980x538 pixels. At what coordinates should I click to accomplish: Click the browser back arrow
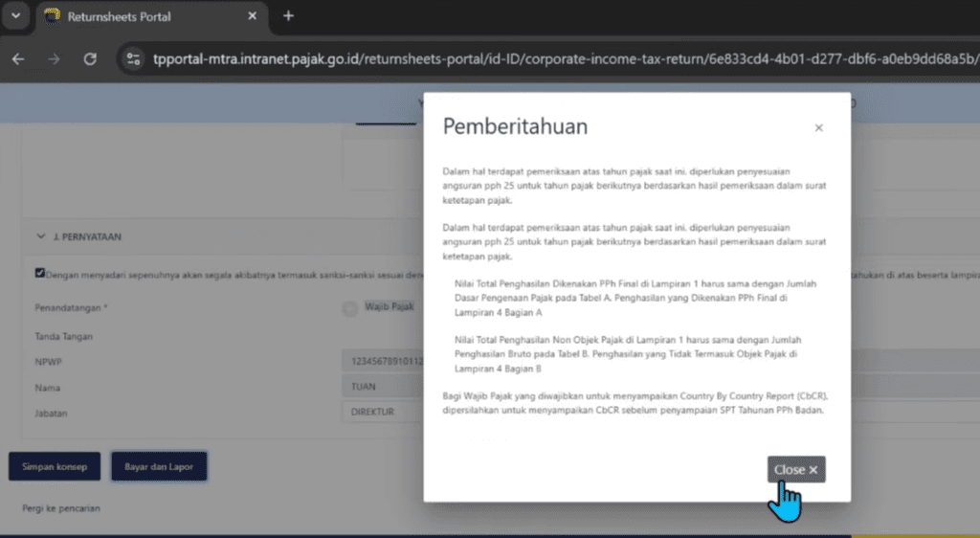[x=18, y=58]
